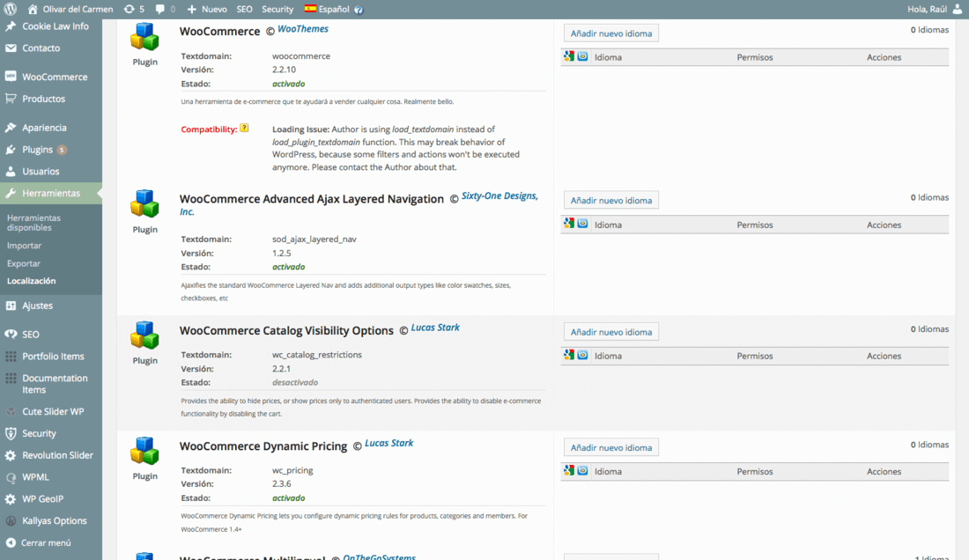969x560 pixels.
Task: Open Olivar del Carmen site home icon
Action: tap(33, 10)
